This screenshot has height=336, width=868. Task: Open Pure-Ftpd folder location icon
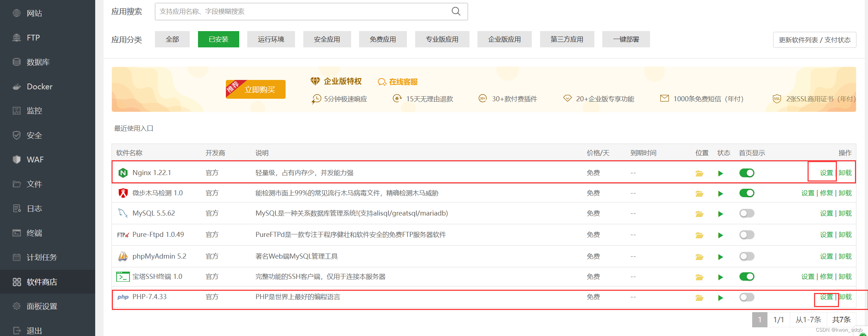point(699,235)
